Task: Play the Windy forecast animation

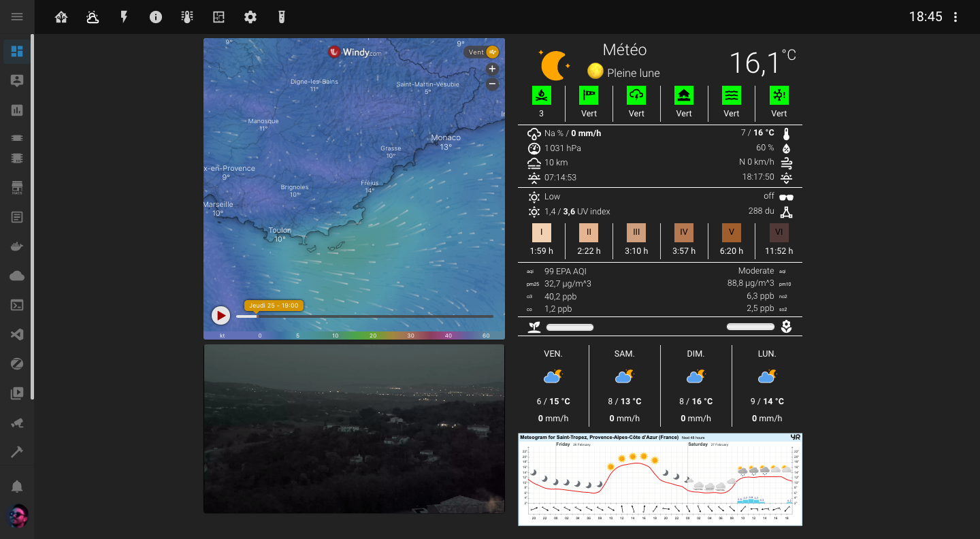Action: coord(220,316)
